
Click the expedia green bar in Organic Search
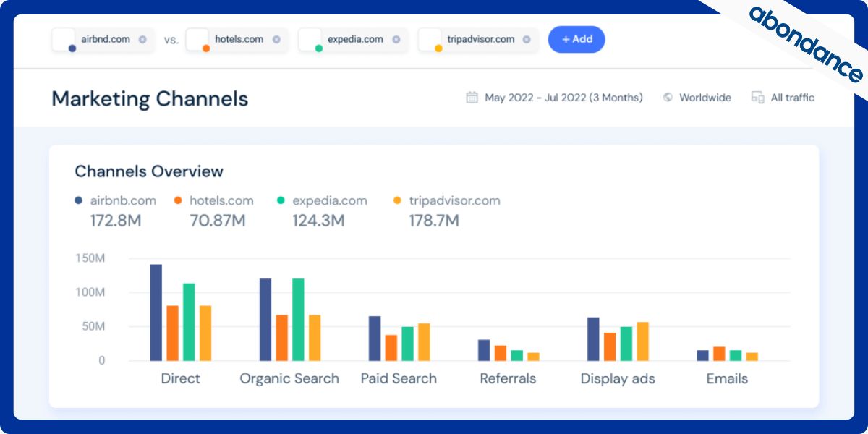pos(298,320)
